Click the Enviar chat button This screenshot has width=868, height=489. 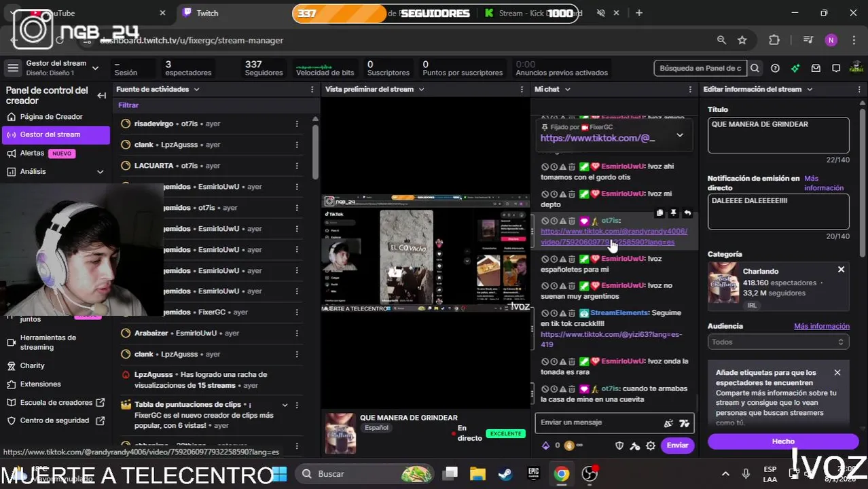point(677,446)
